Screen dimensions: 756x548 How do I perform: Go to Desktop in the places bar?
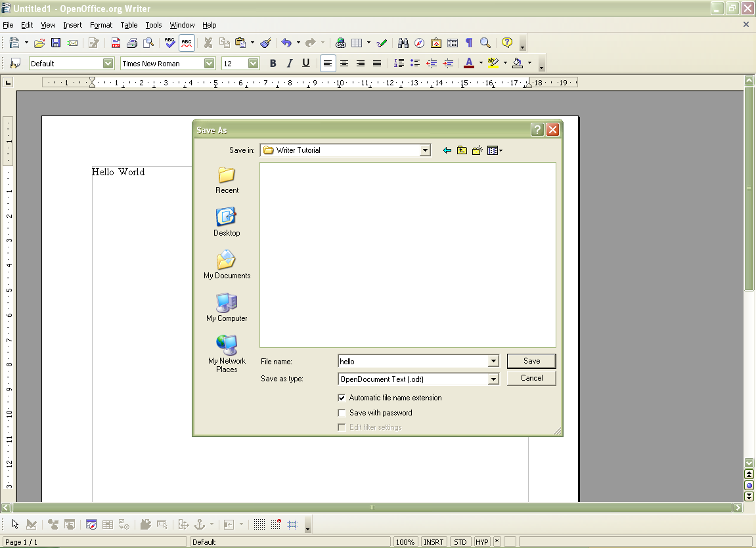point(227,222)
